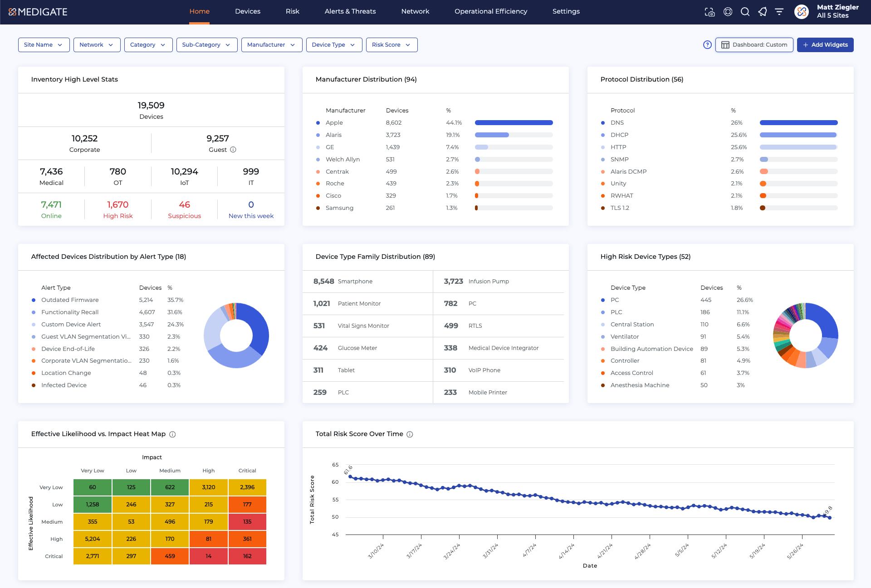
Task: Click the top-bar filter lines icon
Action: click(779, 12)
